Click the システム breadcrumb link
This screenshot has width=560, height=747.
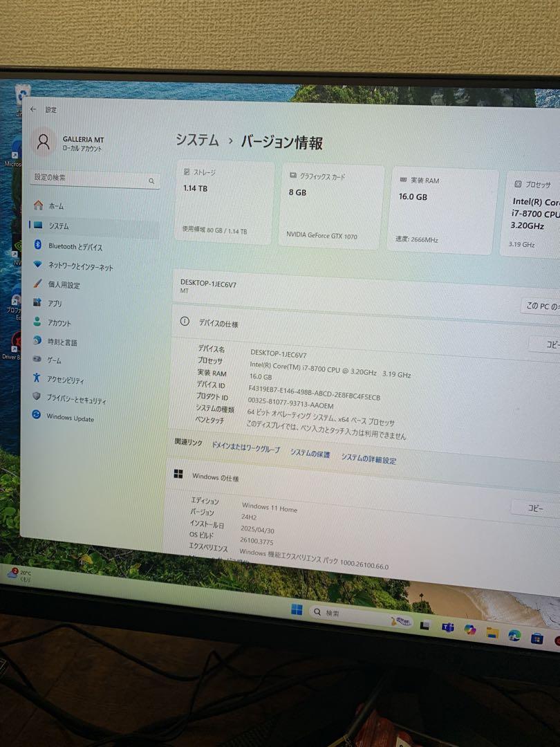(x=197, y=140)
